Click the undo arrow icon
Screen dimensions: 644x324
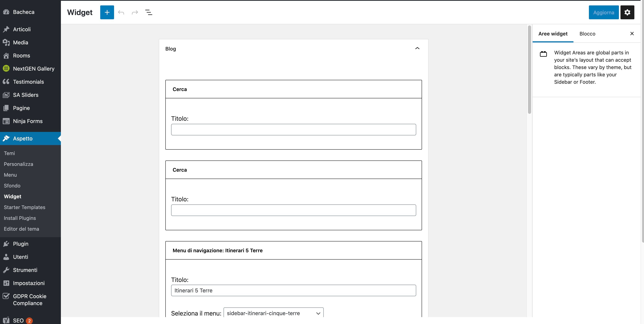(121, 12)
